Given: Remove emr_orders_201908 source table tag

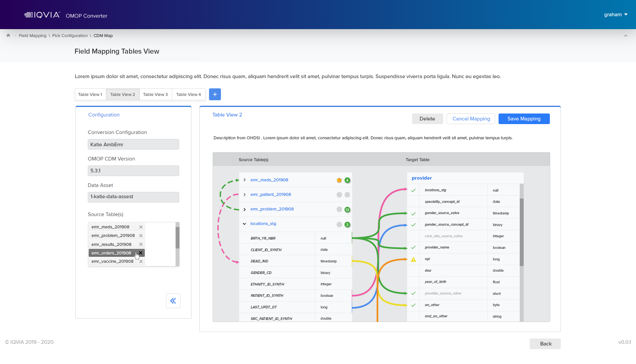Looking at the screenshot, I should pos(141,253).
